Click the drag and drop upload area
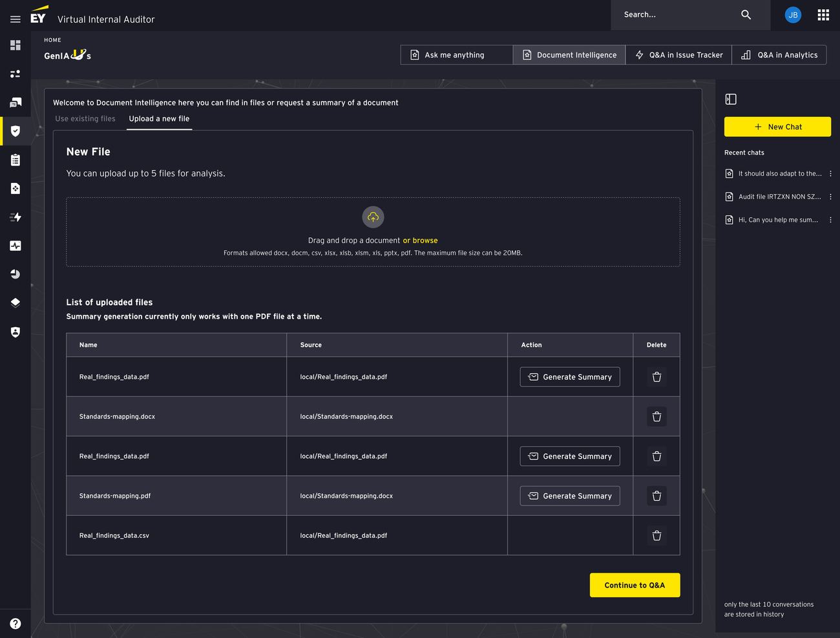The width and height of the screenshot is (840, 638). pyautogui.click(x=373, y=232)
